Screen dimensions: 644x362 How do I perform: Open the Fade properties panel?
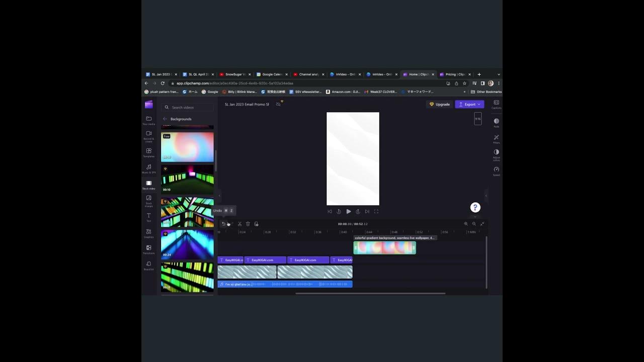click(x=496, y=123)
